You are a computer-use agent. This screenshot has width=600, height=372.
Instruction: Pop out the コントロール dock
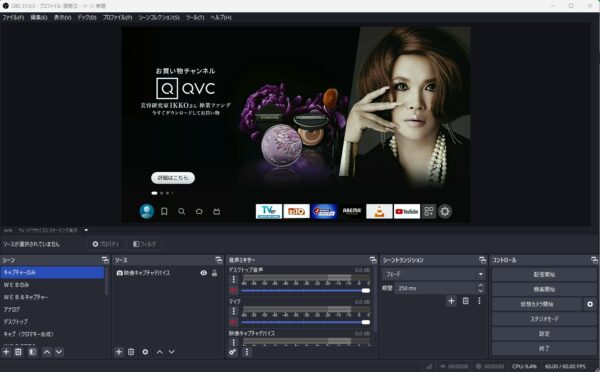point(594,260)
